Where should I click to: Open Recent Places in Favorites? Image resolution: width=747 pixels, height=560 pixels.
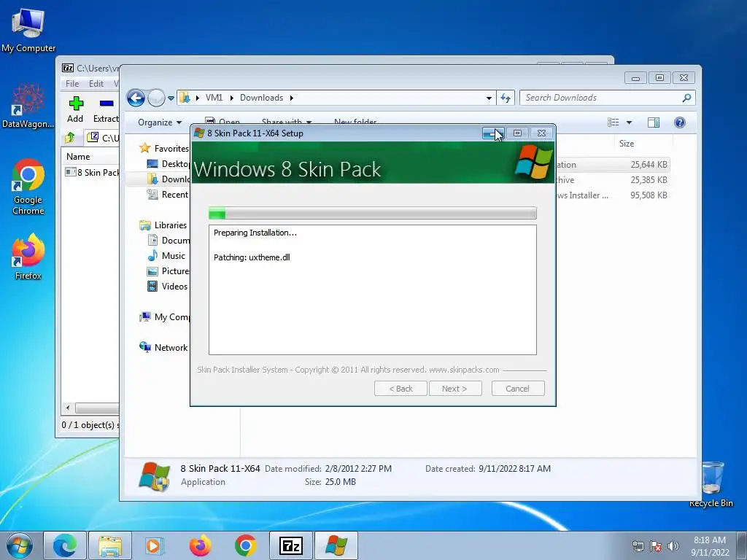point(168,194)
